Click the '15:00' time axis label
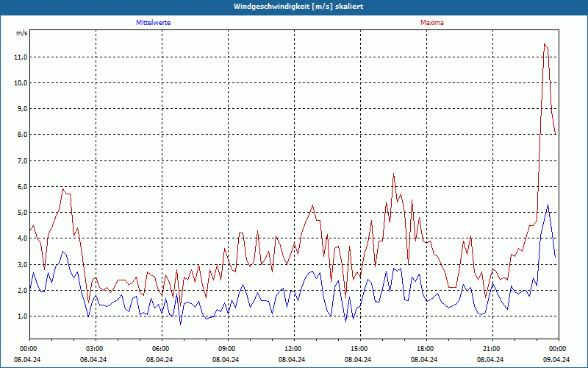Image resolution: width=588 pixels, height=368 pixels. pos(359,349)
